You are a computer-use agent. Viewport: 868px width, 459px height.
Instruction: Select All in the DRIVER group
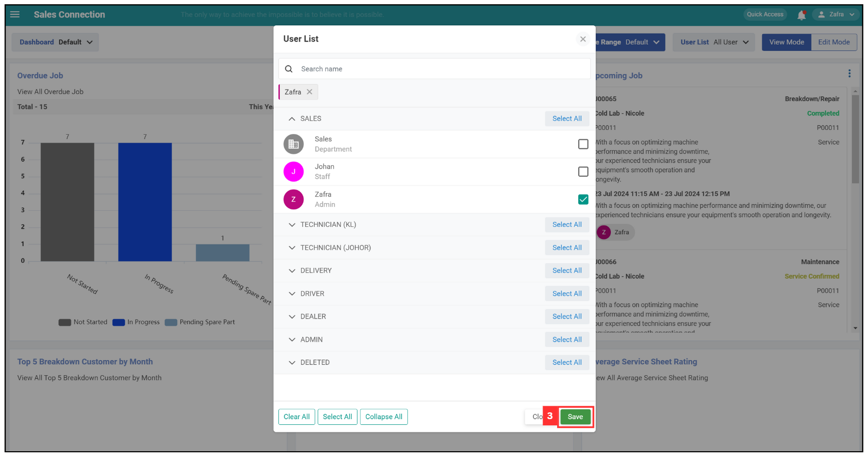click(x=567, y=294)
